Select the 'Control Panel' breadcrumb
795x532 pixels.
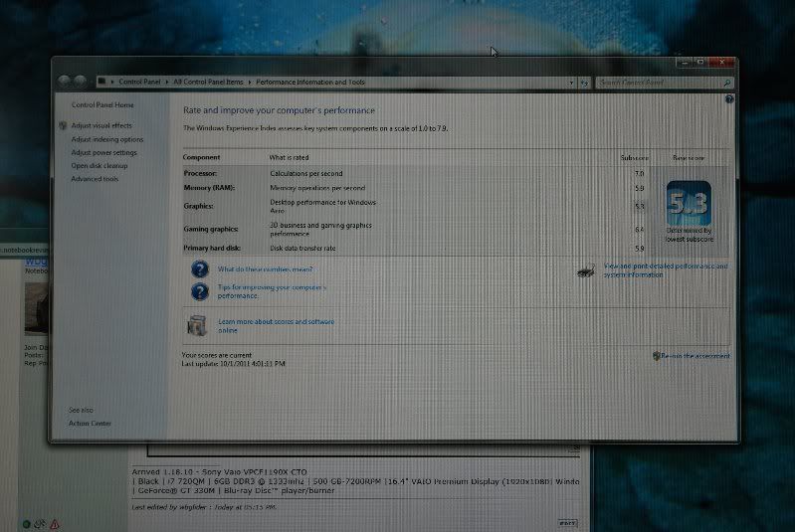tap(139, 83)
